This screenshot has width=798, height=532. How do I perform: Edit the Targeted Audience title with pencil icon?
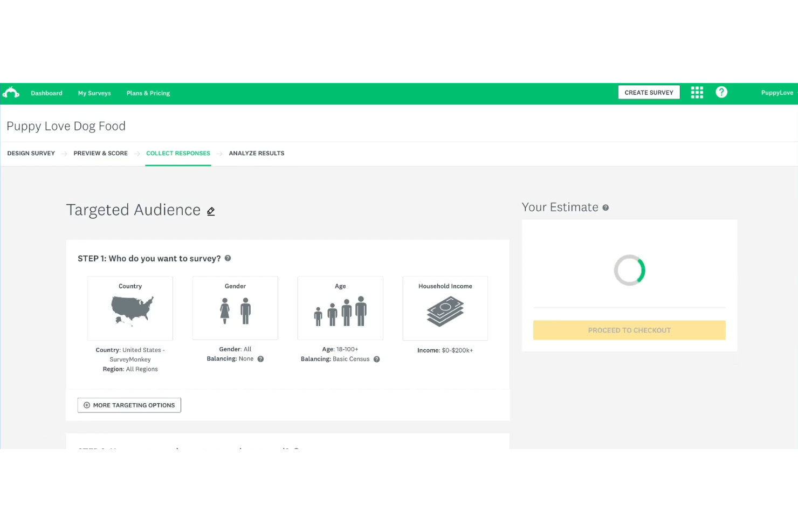[211, 211]
